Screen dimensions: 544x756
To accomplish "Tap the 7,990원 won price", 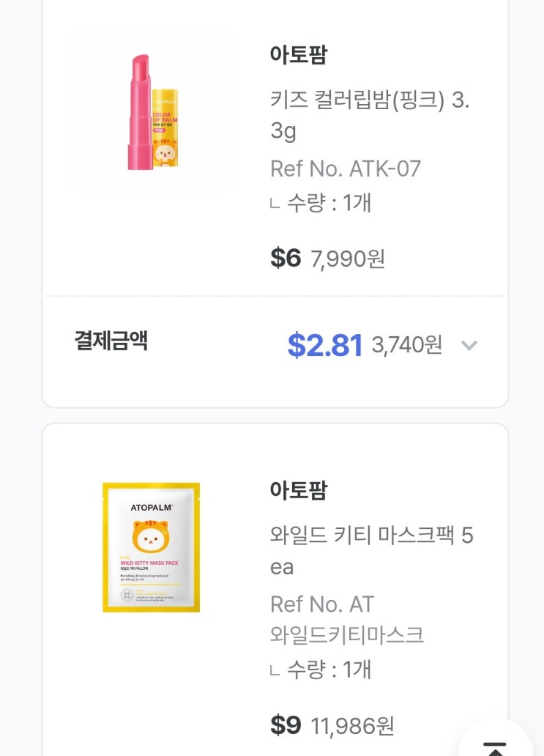I will tap(348, 259).
